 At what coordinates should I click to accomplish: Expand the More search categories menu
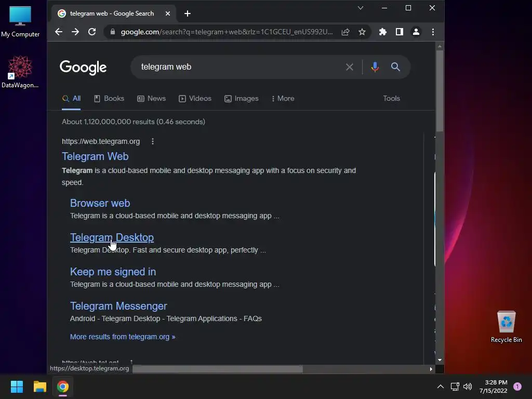point(283,98)
